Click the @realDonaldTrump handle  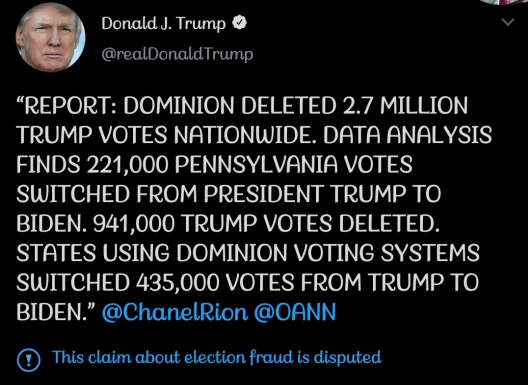tap(177, 55)
